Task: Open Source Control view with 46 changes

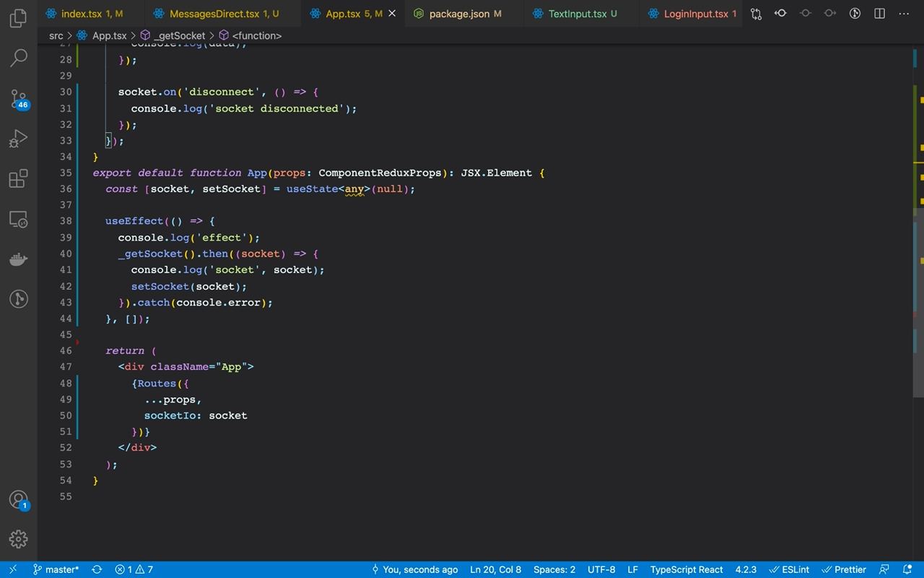Action: point(19,99)
